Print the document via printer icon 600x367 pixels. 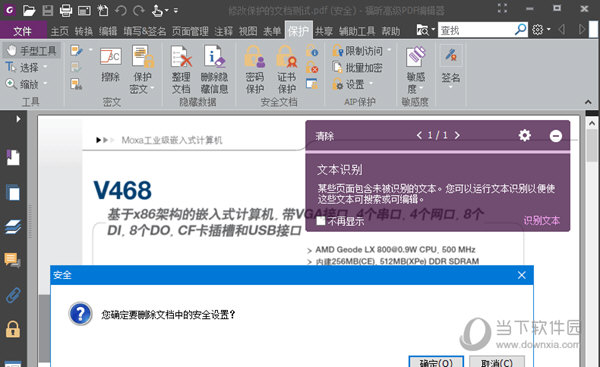tap(66, 10)
